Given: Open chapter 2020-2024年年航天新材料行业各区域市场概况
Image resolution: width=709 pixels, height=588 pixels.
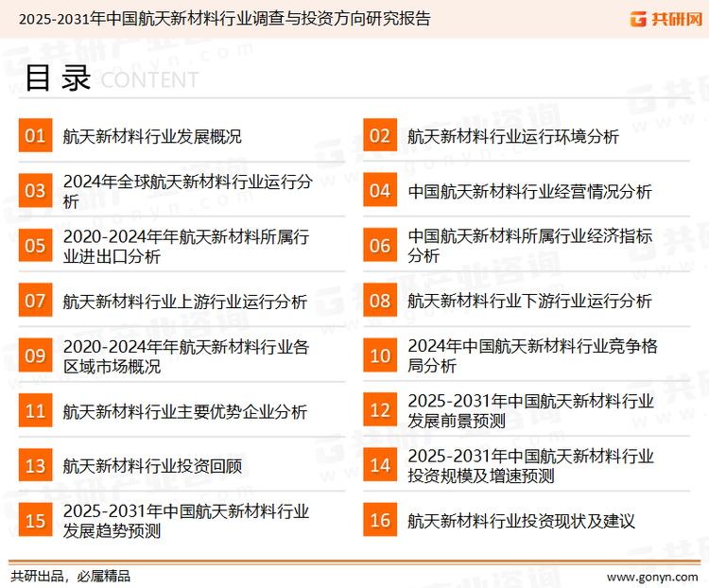Looking at the screenshot, I should click(x=186, y=356).
